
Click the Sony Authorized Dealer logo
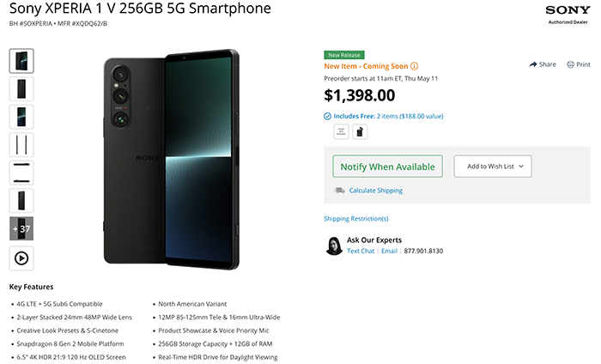pyautogui.click(x=568, y=15)
